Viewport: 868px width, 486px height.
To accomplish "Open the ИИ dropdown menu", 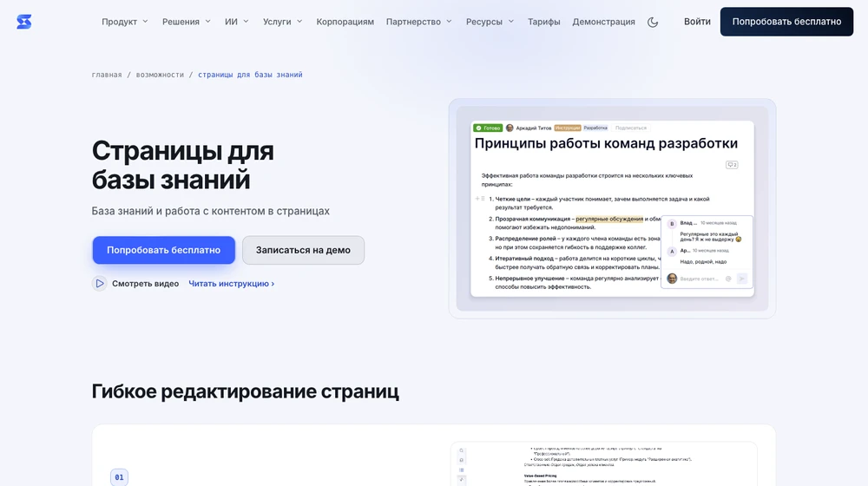I will click(236, 22).
